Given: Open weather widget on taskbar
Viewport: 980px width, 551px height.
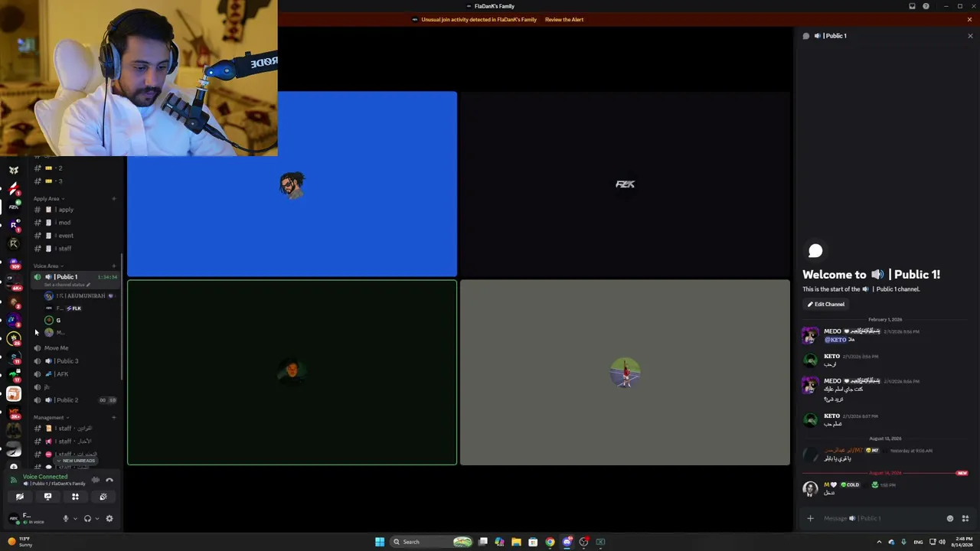Looking at the screenshot, I should pyautogui.click(x=20, y=542).
